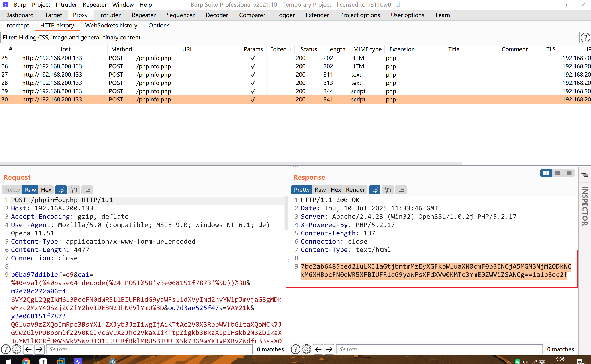The height and width of the screenshot is (364, 591).
Task: Go to previous match in Request search
Action: [28, 349]
